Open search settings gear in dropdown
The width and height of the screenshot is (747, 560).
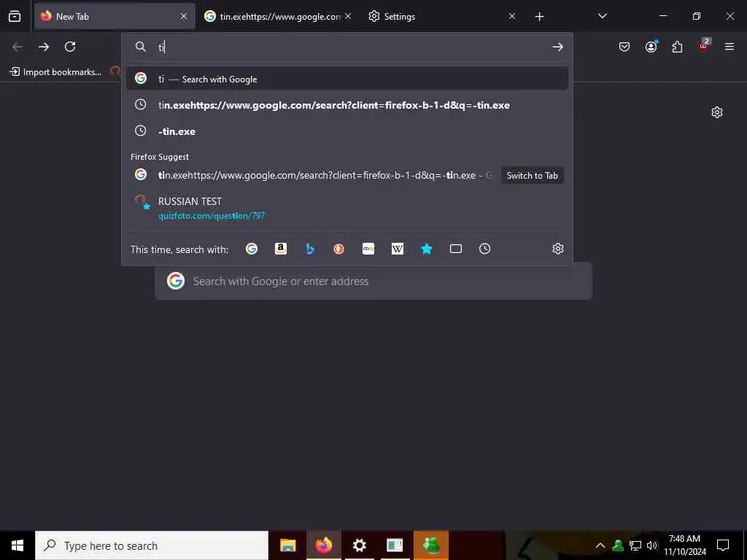[x=558, y=249]
